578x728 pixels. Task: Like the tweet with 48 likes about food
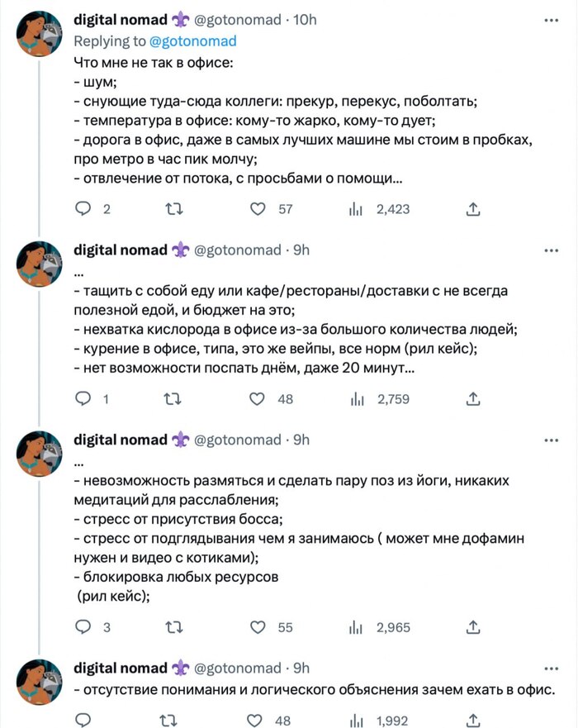pos(257,400)
